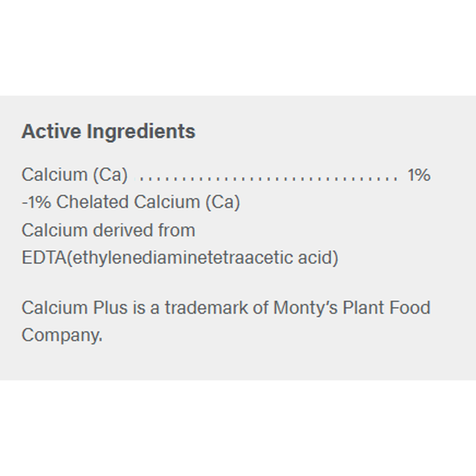476x476 pixels.
Task: Click the Calcium derived from line
Action: click(108, 230)
